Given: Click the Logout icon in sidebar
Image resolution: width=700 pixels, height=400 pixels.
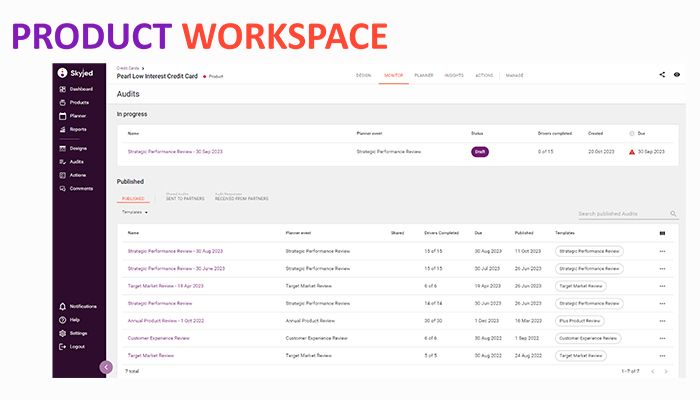Looking at the screenshot, I should click(63, 346).
